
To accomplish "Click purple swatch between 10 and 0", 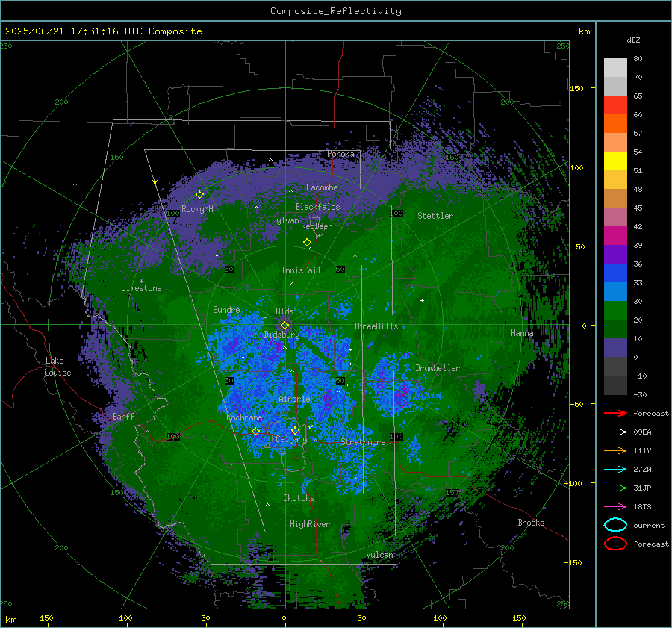I will point(615,348).
